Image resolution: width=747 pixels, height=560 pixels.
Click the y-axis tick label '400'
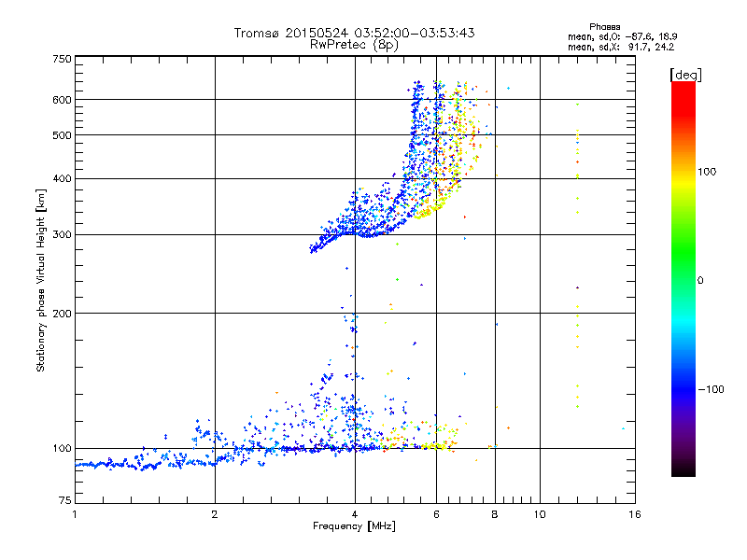click(x=62, y=179)
